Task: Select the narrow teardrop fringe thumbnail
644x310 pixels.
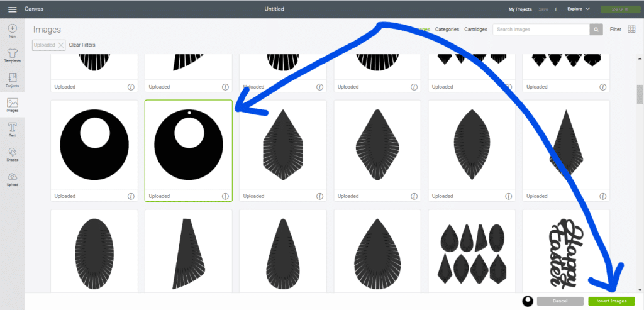Action: pos(283,252)
